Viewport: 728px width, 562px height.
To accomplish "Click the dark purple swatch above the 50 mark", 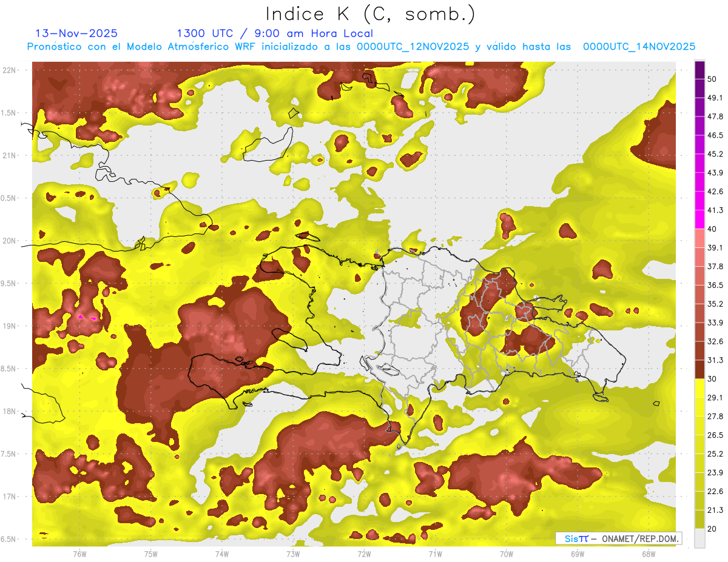I will [x=699, y=70].
